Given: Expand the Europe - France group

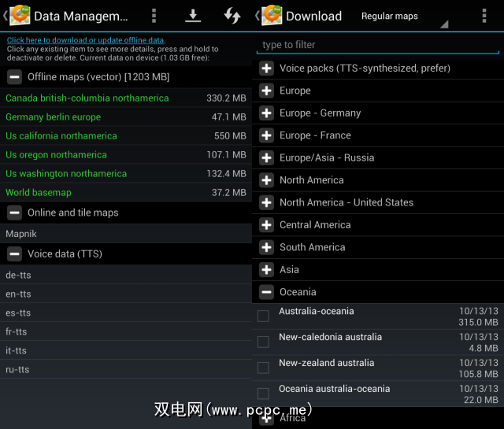Looking at the screenshot, I should [266, 135].
